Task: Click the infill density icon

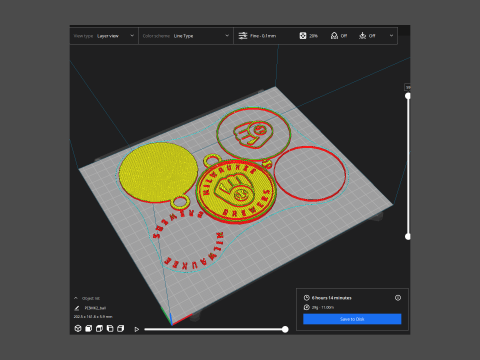Action: point(303,36)
